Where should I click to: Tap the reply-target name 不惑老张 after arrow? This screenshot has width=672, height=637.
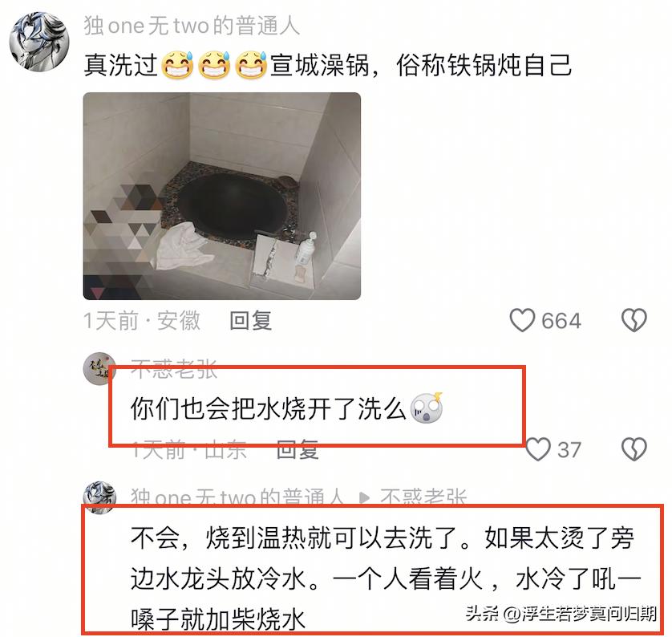(x=423, y=497)
